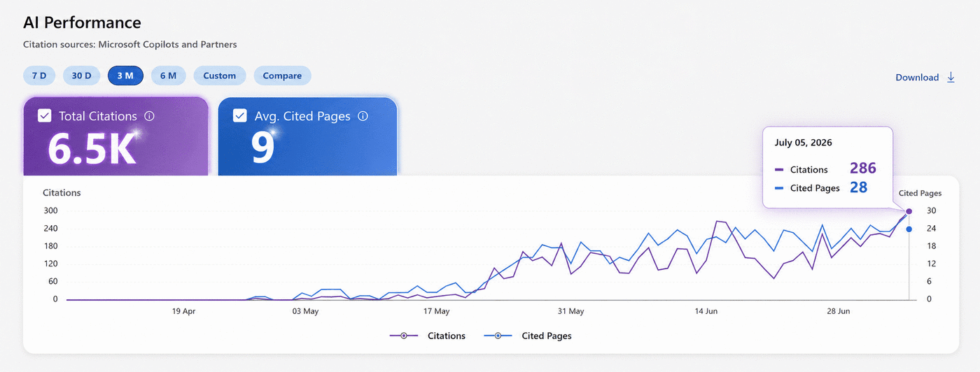Image resolution: width=980 pixels, height=372 pixels.
Task: Click the purple Citations swatch in tooltip
Action: point(779,170)
